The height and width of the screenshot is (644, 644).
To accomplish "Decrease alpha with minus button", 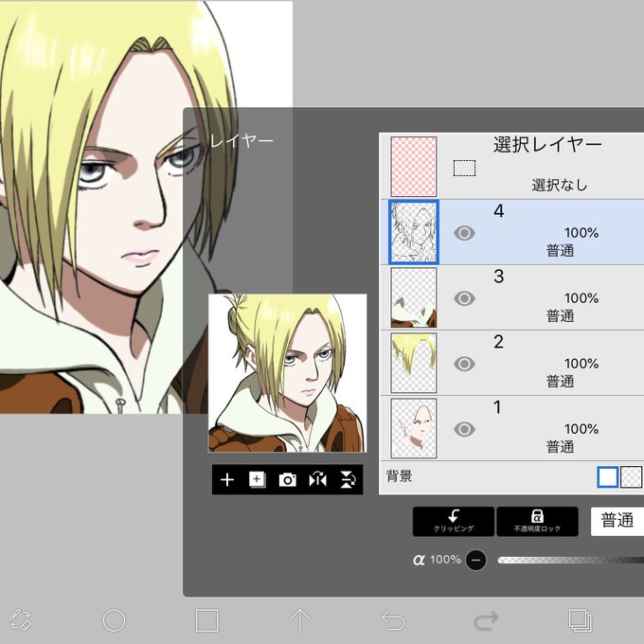I will pos(476,560).
